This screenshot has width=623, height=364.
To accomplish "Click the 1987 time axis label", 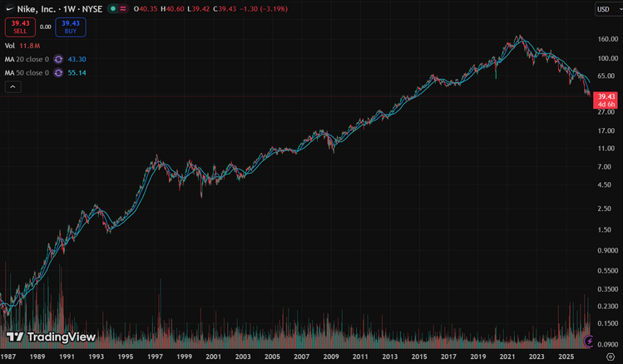I will pyautogui.click(x=8, y=357).
